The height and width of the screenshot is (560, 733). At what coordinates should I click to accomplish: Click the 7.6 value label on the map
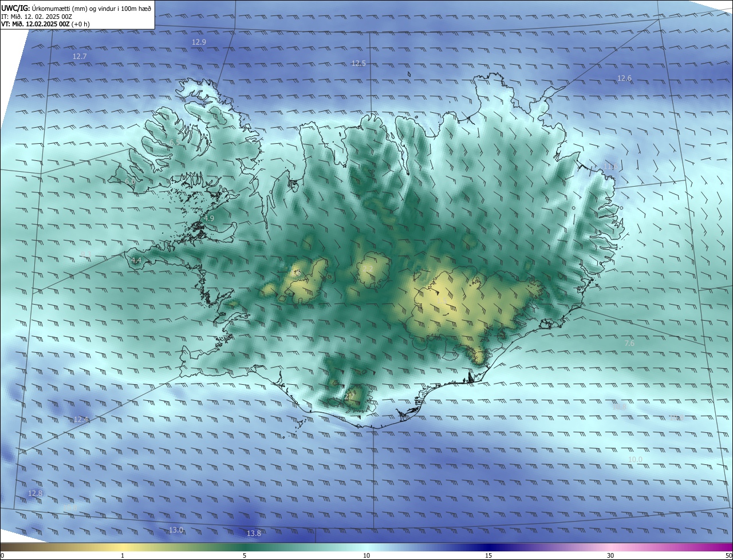pos(629,344)
